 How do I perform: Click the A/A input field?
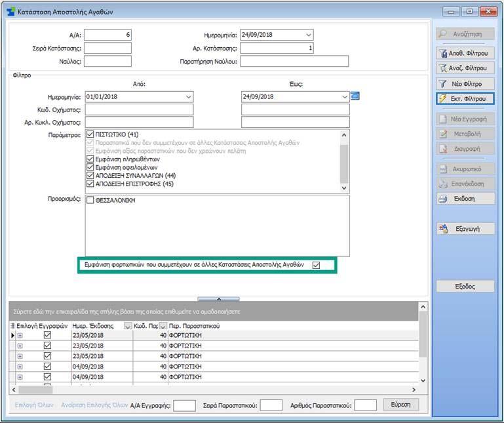(x=107, y=35)
